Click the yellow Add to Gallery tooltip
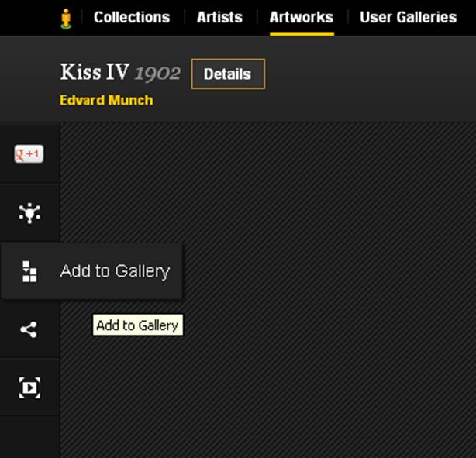476x458 pixels. tap(138, 325)
